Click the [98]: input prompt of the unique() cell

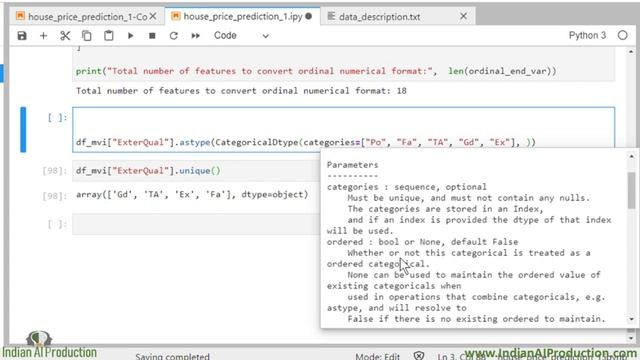coord(54,171)
